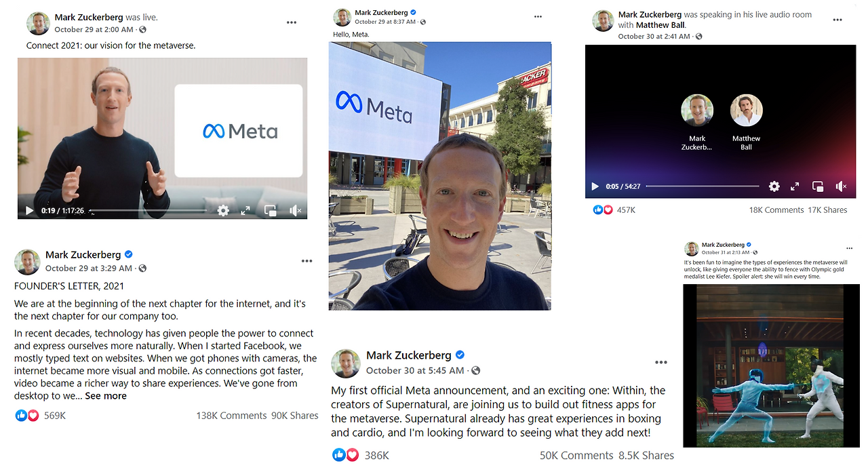The height and width of the screenshot is (476, 868).
Task: Open settings gear on Connect 2021 video
Action: click(x=223, y=211)
